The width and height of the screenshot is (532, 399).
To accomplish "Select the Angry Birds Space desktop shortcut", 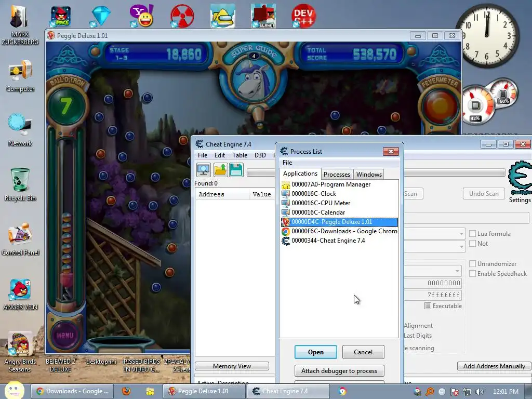I will [60, 16].
